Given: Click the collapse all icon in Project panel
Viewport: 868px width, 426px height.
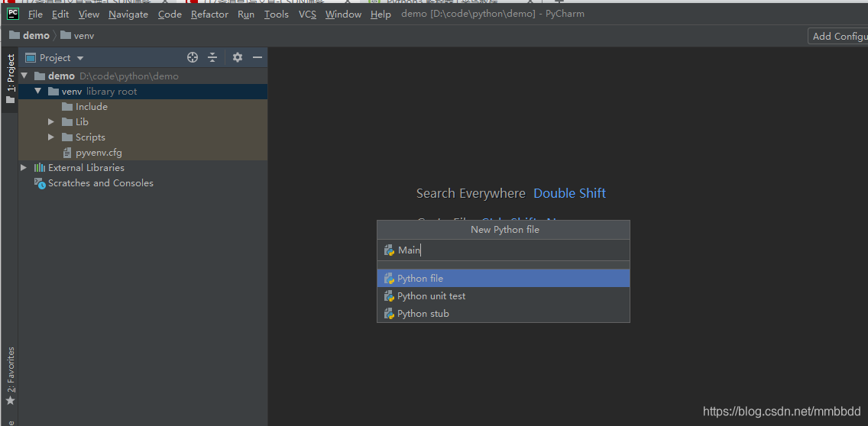Looking at the screenshot, I should (212, 57).
